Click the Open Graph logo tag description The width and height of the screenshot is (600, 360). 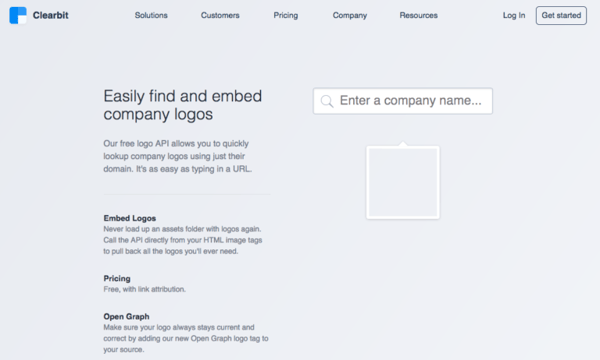[186, 338]
